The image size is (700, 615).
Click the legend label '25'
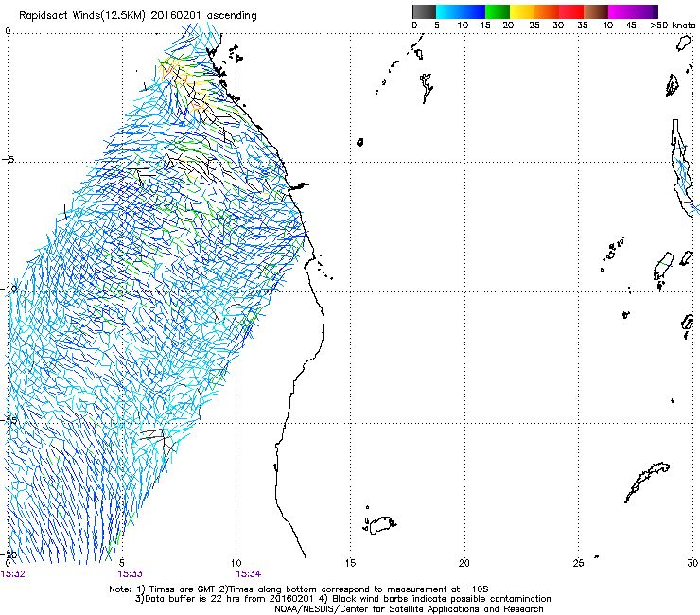tap(534, 26)
